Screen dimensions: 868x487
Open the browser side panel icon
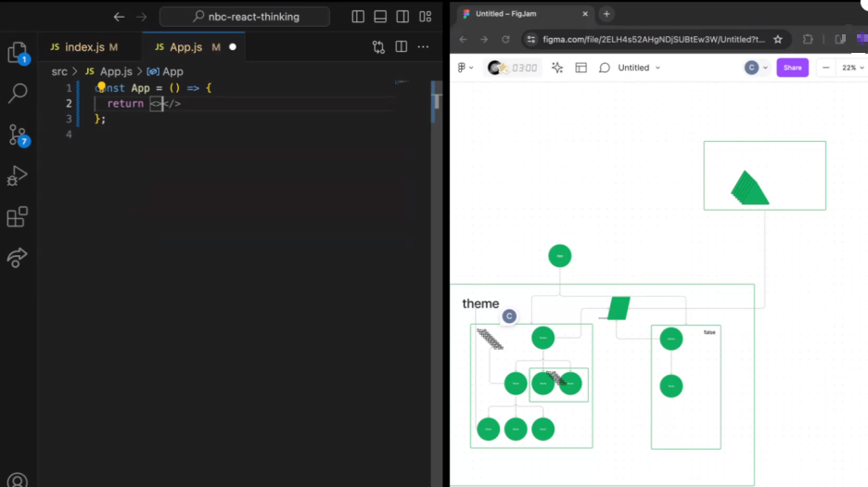840,39
